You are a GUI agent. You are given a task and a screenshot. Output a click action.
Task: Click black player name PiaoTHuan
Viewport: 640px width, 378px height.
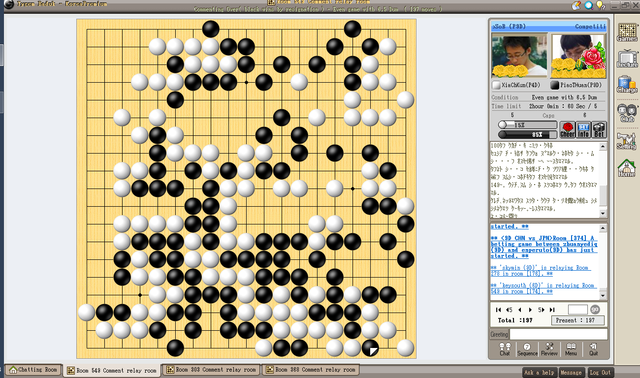[x=581, y=85]
